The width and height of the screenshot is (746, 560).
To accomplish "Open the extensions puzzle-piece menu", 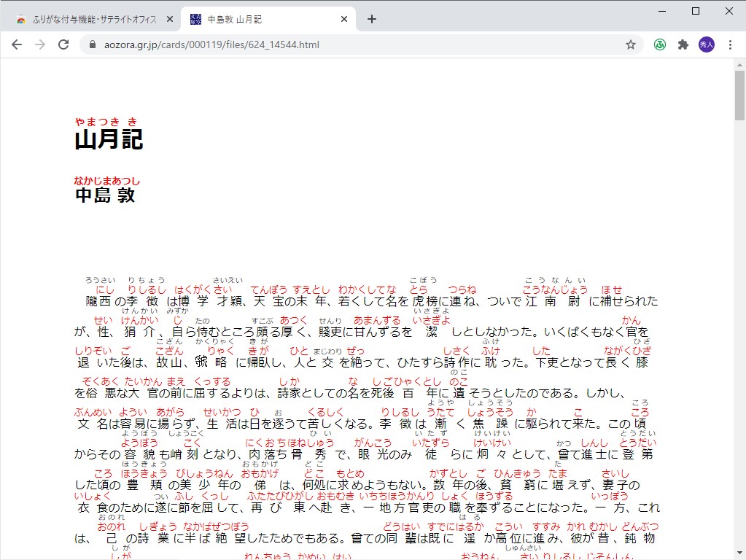I will (683, 44).
